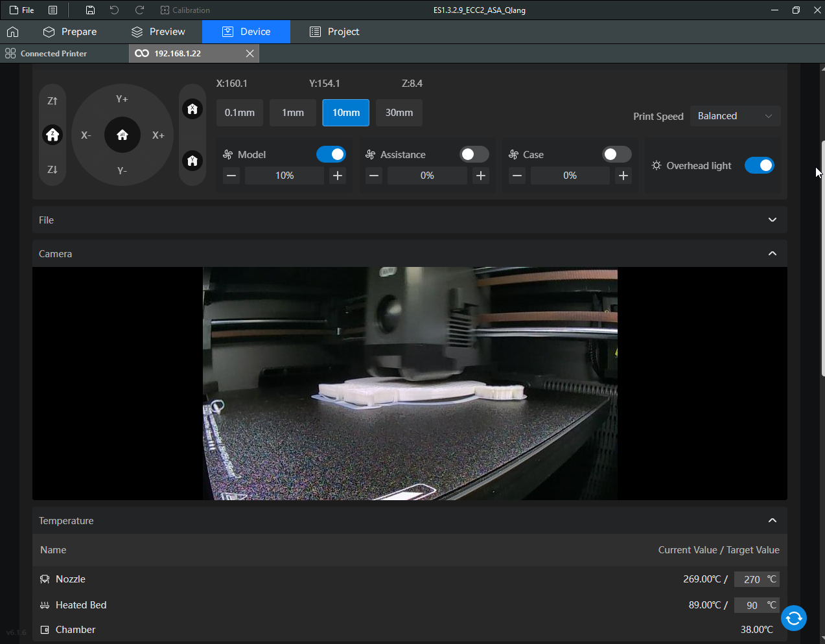Choose the 30mm step size button
Image resolution: width=825 pixels, height=644 pixels.
tap(399, 113)
